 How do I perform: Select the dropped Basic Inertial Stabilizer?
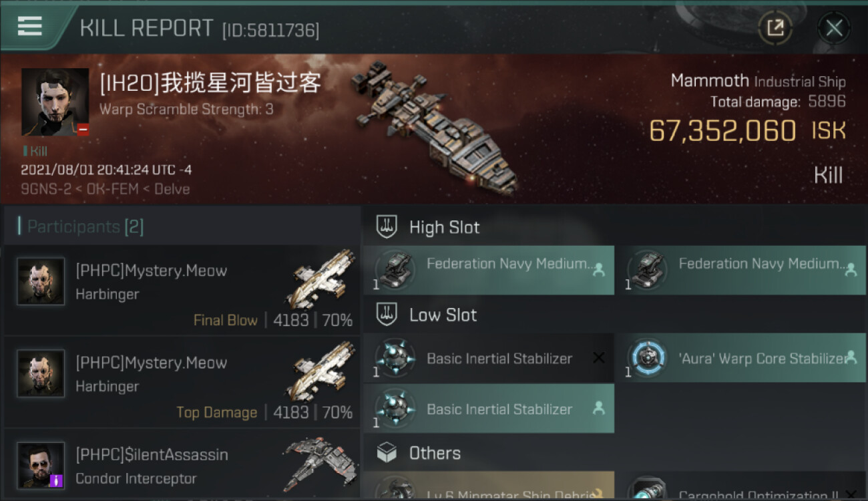[489, 408]
